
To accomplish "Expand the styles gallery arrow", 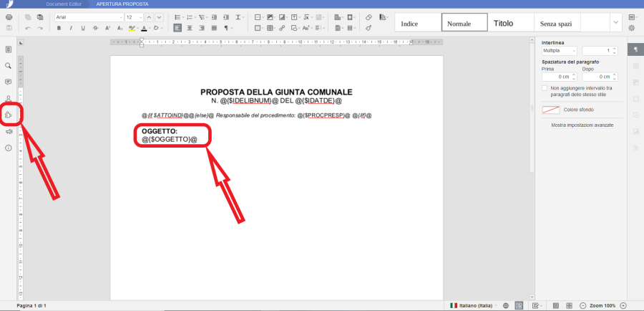I will (615, 23).
